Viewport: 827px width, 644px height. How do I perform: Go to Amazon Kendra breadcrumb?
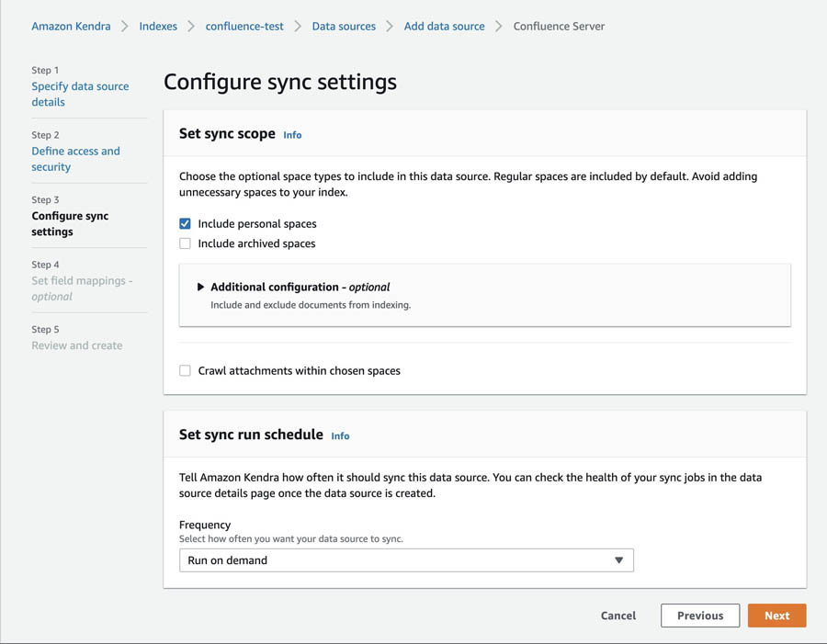(71, 27)
